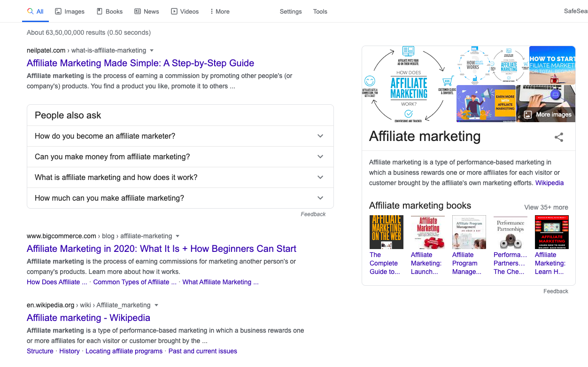Image resolution: width=588 pixels, height=367 pixels.
Task: Open the large "How does affiliate marketing work" image
Action: pos(409,84)
